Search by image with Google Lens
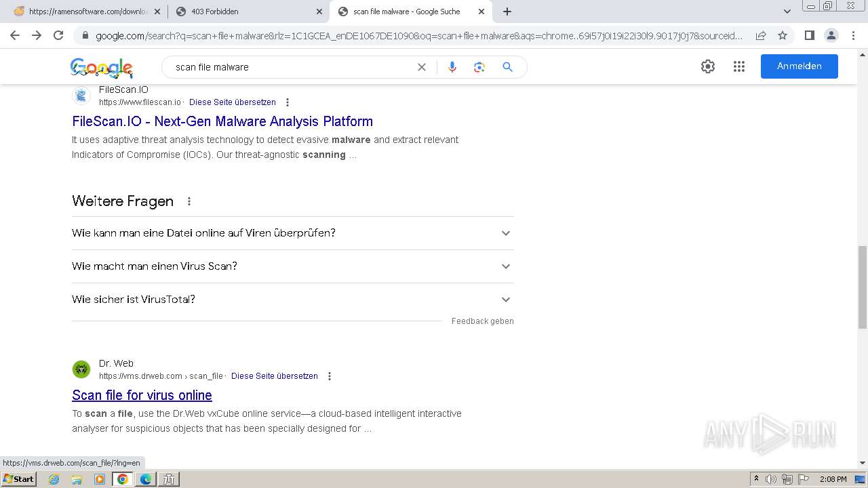The image size is (868, 488). click(x=479, y=67)
